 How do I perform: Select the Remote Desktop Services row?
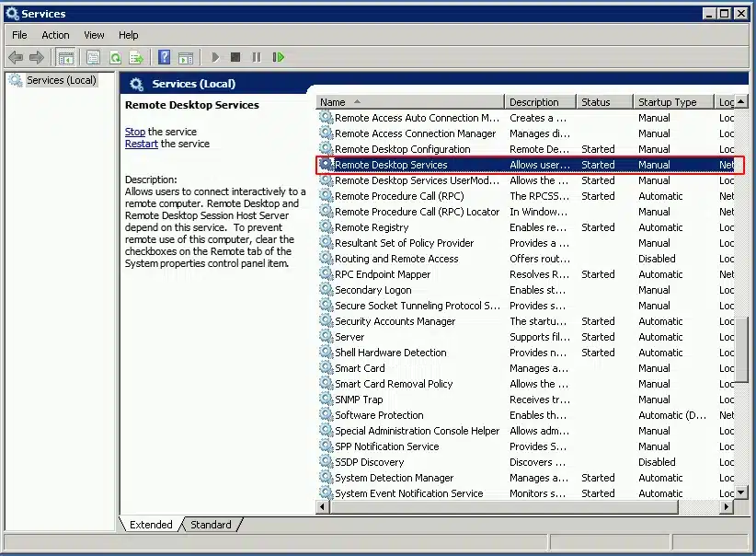(526, 165)
